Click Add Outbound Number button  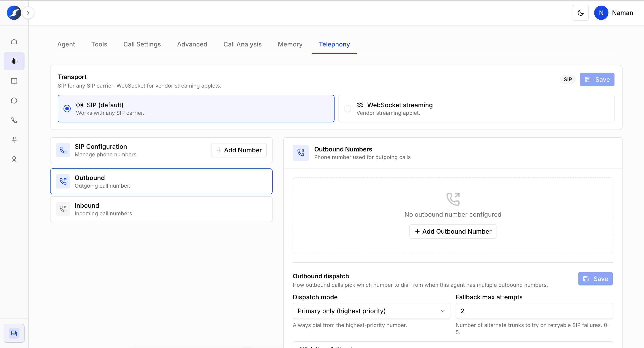coord(453,231)
